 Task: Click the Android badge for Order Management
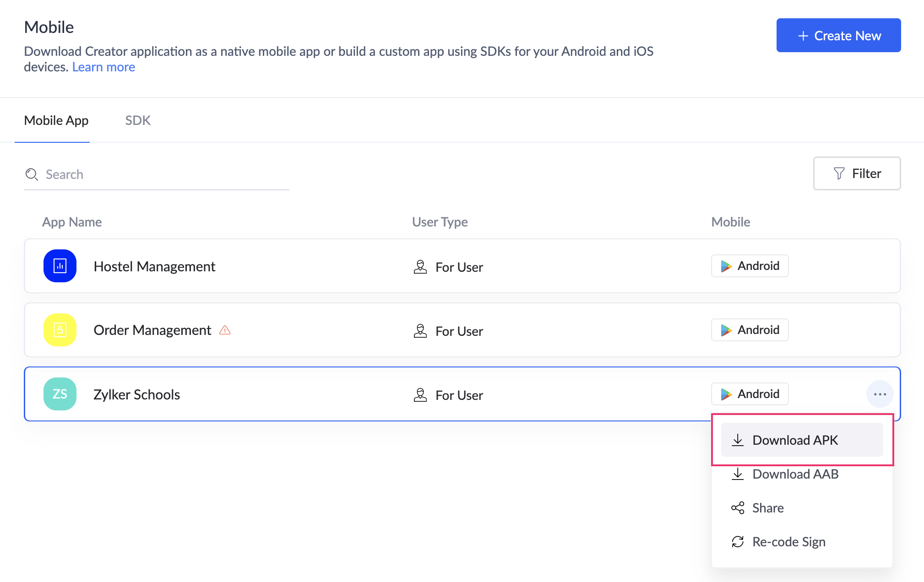[750, 330]
